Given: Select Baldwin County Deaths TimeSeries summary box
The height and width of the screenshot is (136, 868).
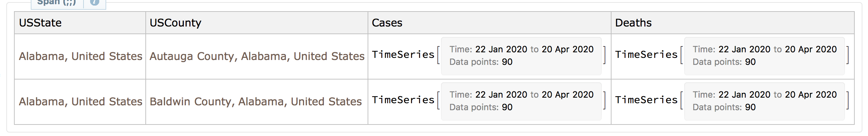Looking at the screenshot, I should pos(765,101).
